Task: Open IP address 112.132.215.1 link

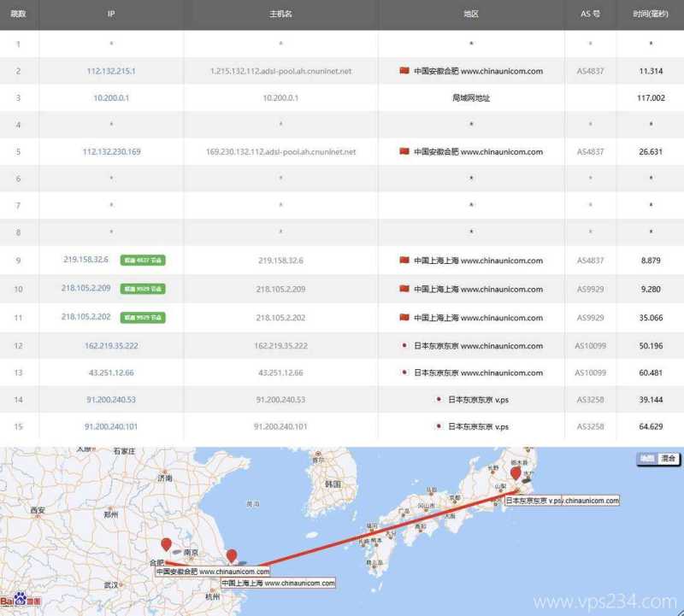Action: pos(111,71)
